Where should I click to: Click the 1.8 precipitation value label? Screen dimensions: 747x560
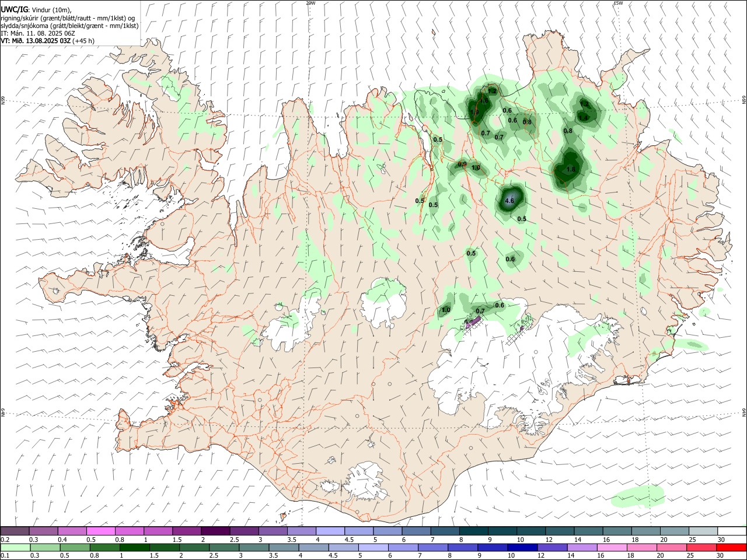[571, 170]
